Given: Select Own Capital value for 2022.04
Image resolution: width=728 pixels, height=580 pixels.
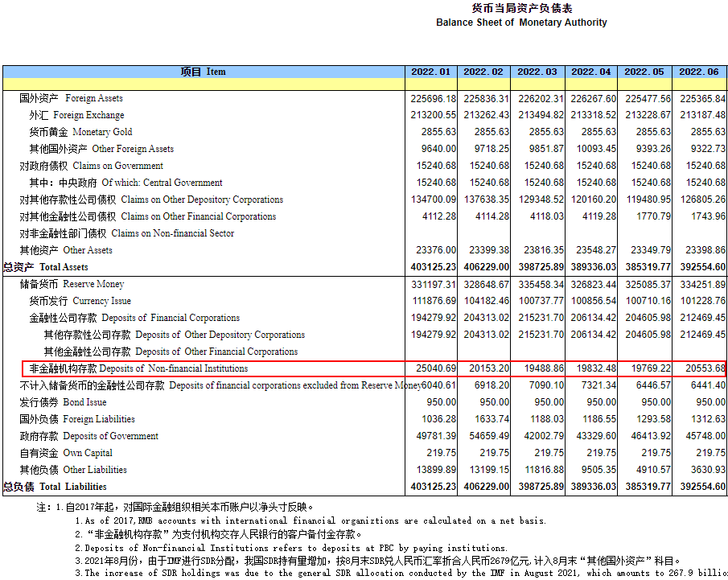Looking at the screenshot, I should (602, 453).
